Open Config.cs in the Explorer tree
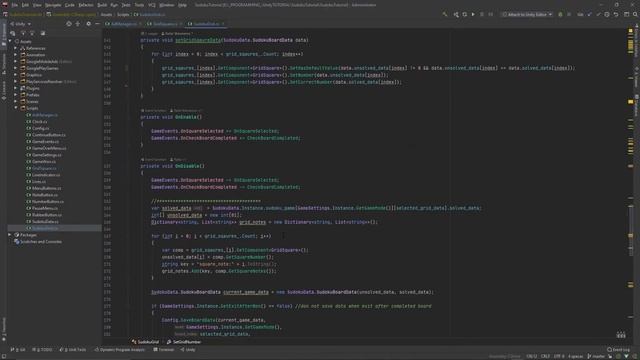The image size is (640, 360). (40, 128)
